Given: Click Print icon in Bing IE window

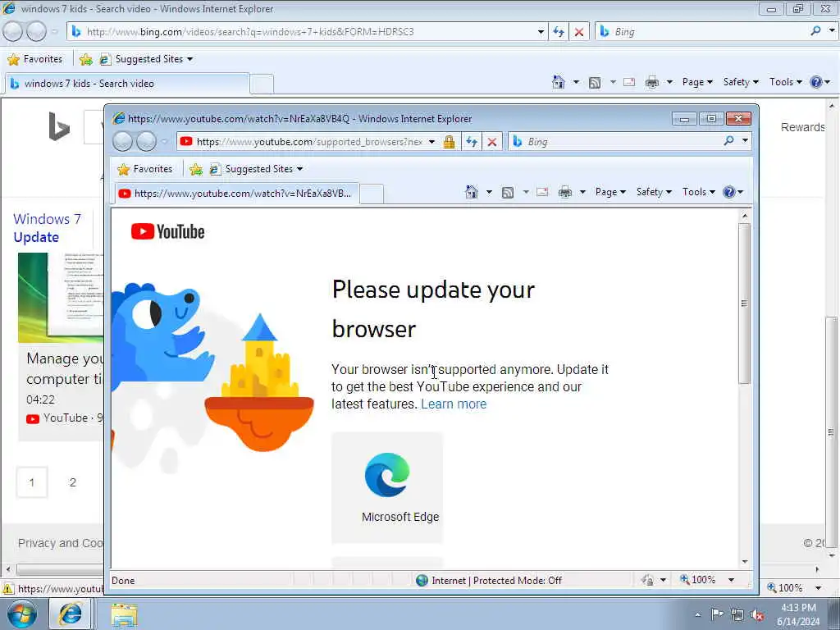Looking at the screenshot, I should 652,82.
